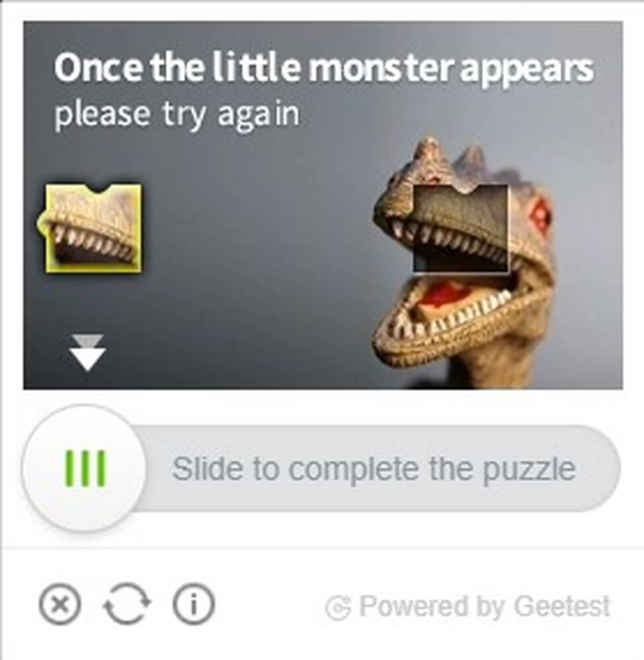Click the circled X close icon

[60, 605]
